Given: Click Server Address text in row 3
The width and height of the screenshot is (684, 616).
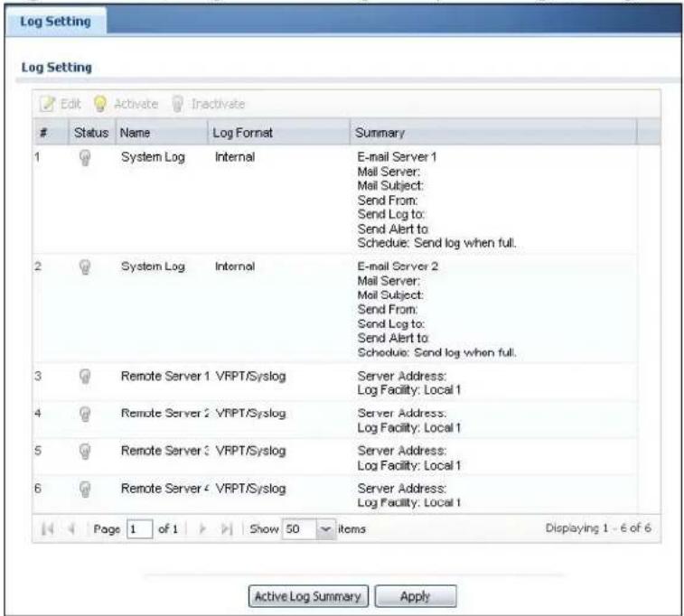Looking at the screenshot, I should (402, 376).
